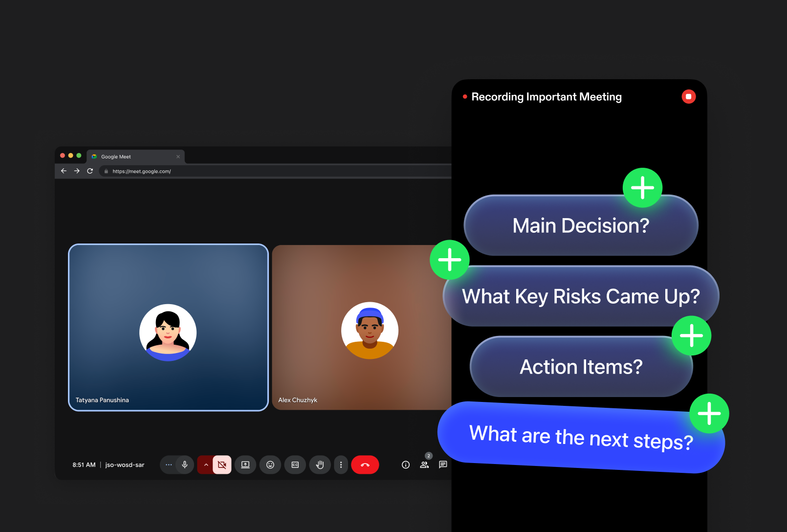
Task: Add the Main Decision question
Action: (x=642, y=187)
